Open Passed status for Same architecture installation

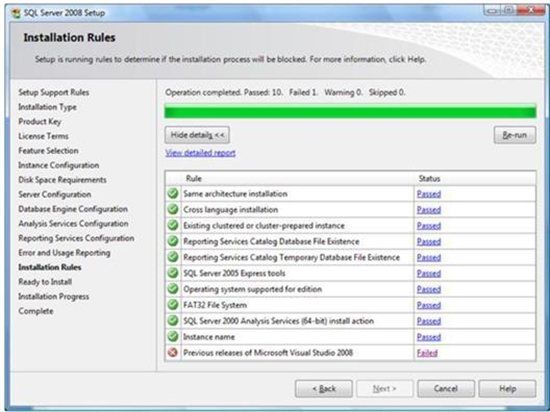pos(429,194)
